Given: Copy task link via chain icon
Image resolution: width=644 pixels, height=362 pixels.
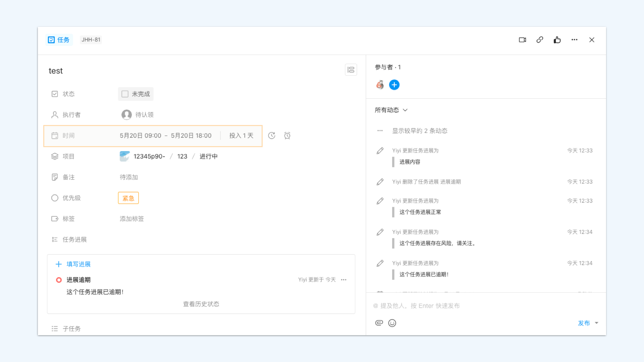Looking at the screenshot, I should point(540,40).
